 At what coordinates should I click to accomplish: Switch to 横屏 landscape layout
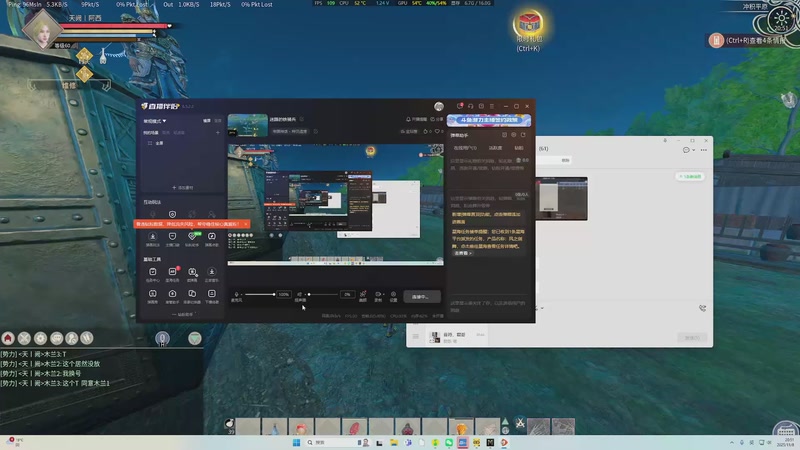(207, 121)
